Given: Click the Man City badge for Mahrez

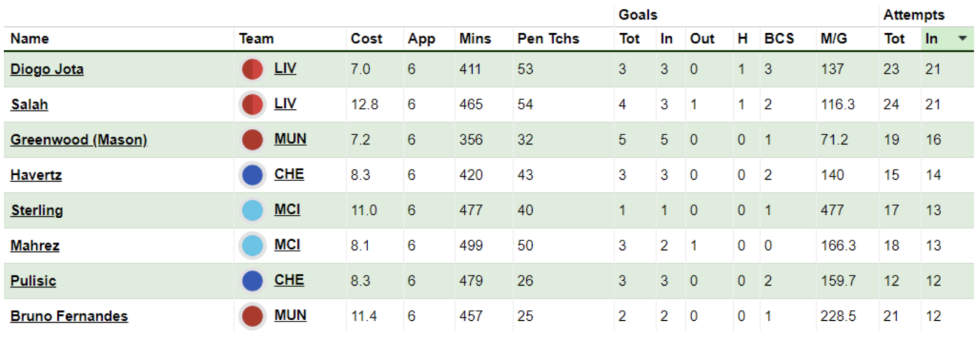Looking at the screenshot, I should pyautogui.click(x=253, y=246).
